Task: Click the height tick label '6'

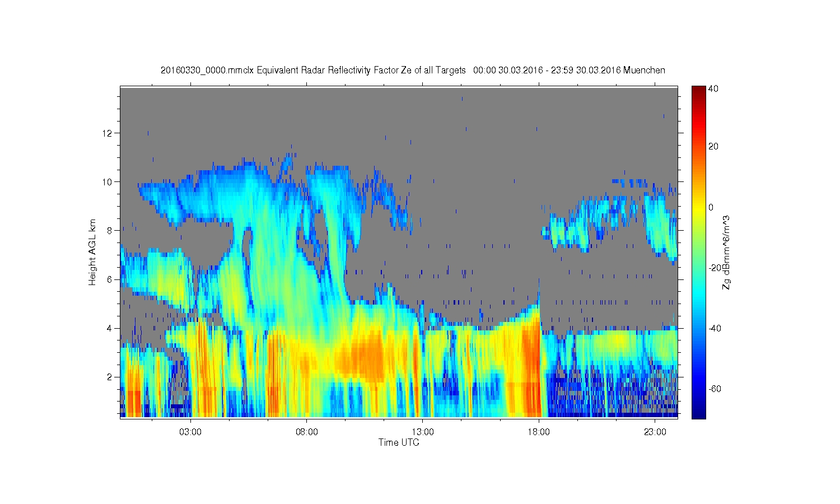Action: point(110,279)
